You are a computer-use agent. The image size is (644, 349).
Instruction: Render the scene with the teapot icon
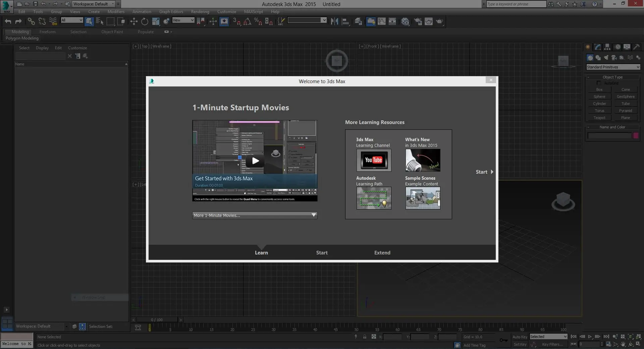pyautogui.click(x=439, y=21)
